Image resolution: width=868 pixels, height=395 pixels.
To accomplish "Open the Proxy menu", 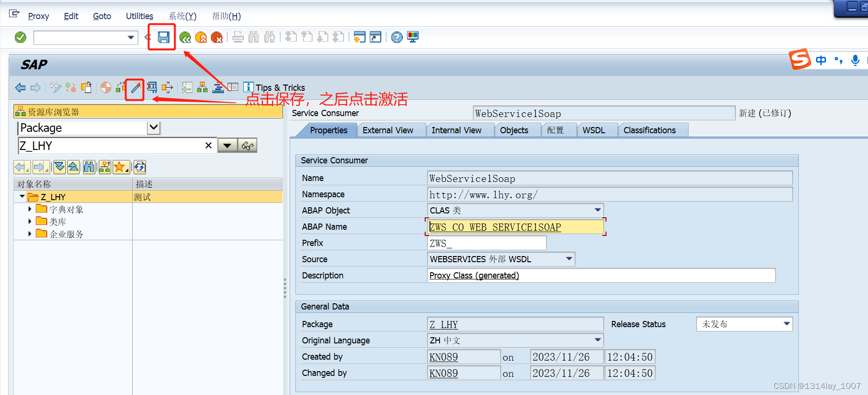I will [39, 16].
